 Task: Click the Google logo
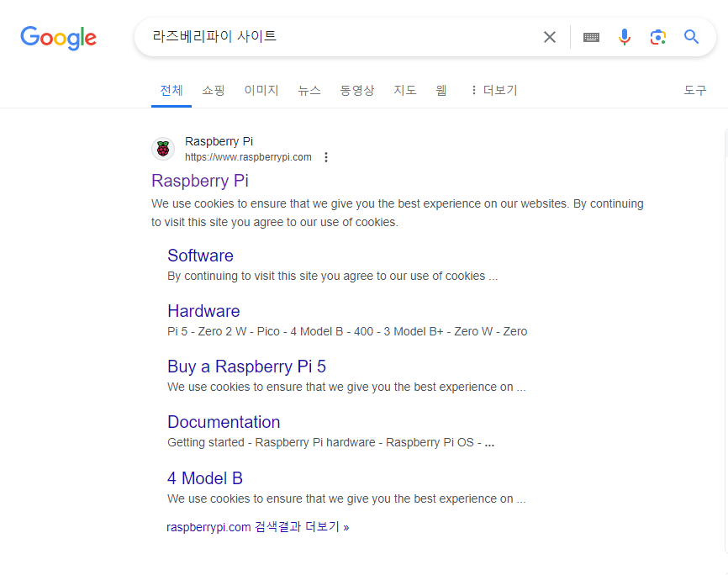tap(59, 38)
